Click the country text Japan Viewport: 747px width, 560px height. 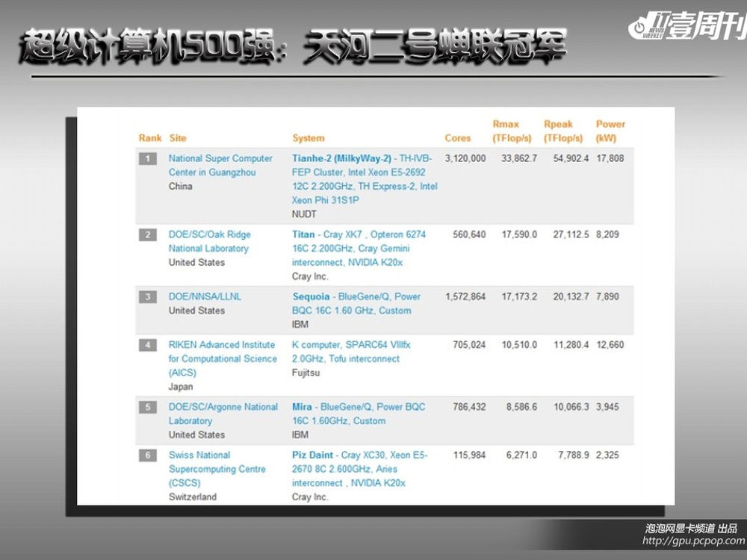pyautogui.click(x=181, y=387)
